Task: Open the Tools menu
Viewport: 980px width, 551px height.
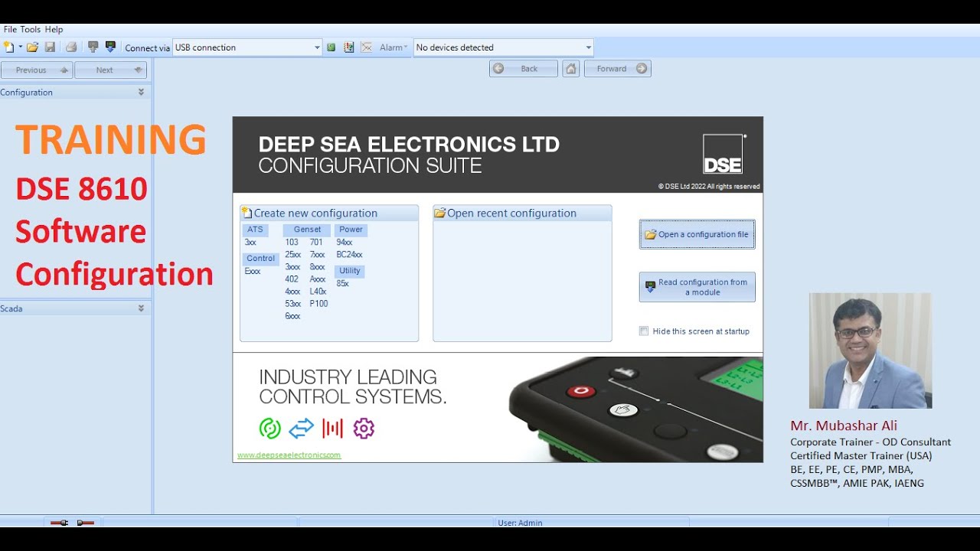Action: [x=31, y=29]
